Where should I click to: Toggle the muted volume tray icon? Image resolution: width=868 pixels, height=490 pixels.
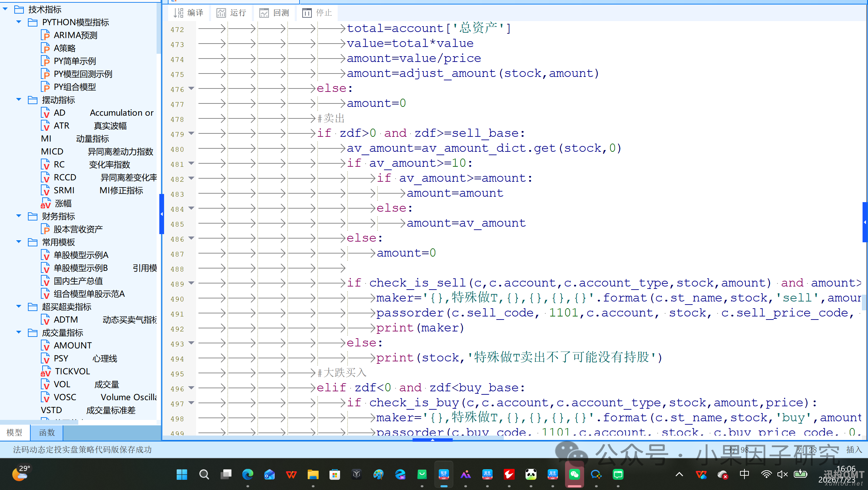point(783,474)
